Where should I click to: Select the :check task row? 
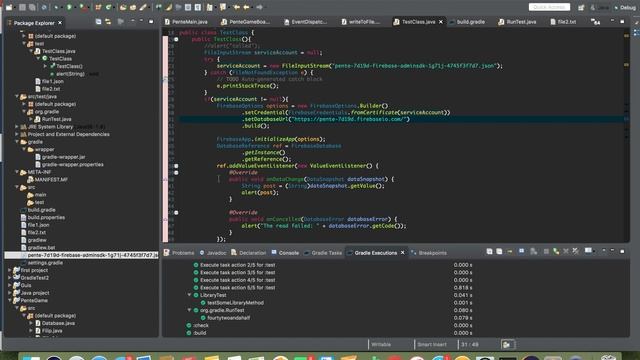(x=200, y=325)
